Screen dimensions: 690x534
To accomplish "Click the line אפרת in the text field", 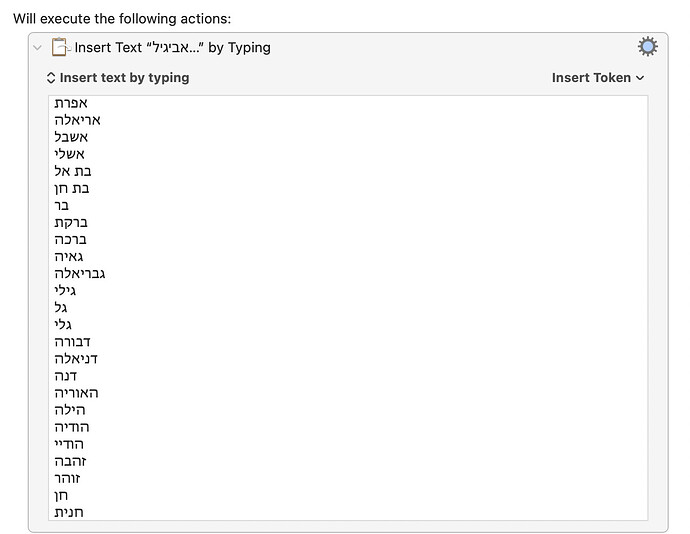I will (71, 103).
